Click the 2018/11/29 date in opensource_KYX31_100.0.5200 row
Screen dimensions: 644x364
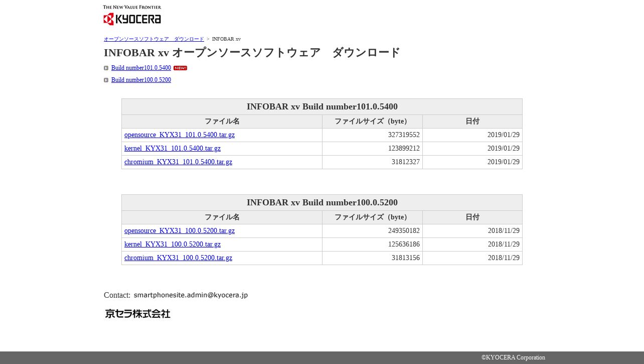click(x=504, y=231)
